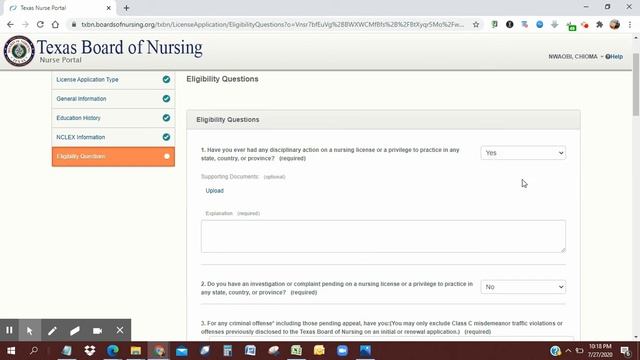The height and width of the screenshot is (360, 640).
Task: Open the Windows Start menu
Action: (11, 351)
